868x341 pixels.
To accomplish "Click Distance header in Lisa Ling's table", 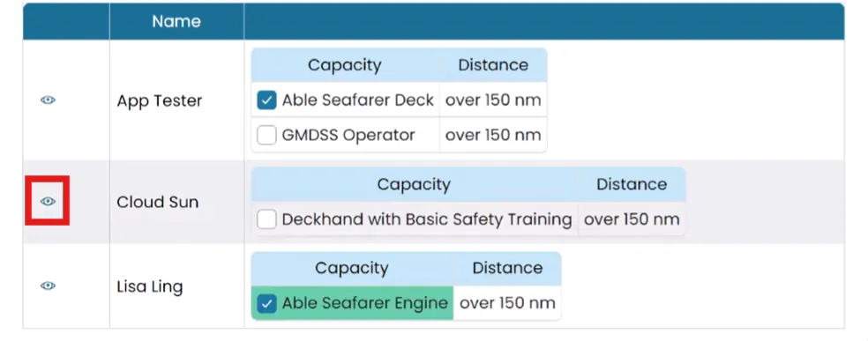I will click(x=507, y=269).
